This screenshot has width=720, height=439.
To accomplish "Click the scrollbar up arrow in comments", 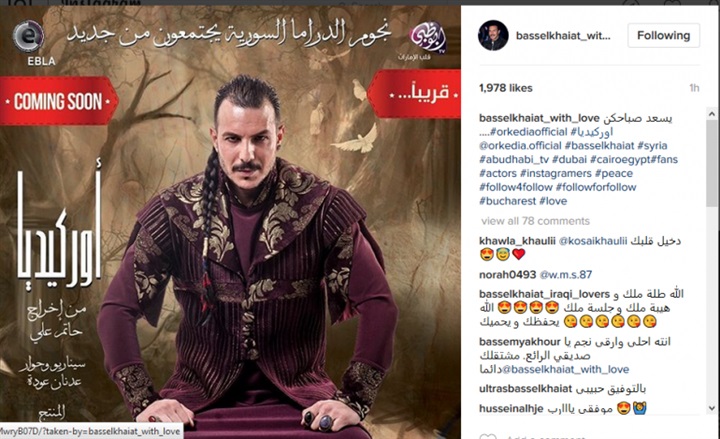I will (712, 113).
